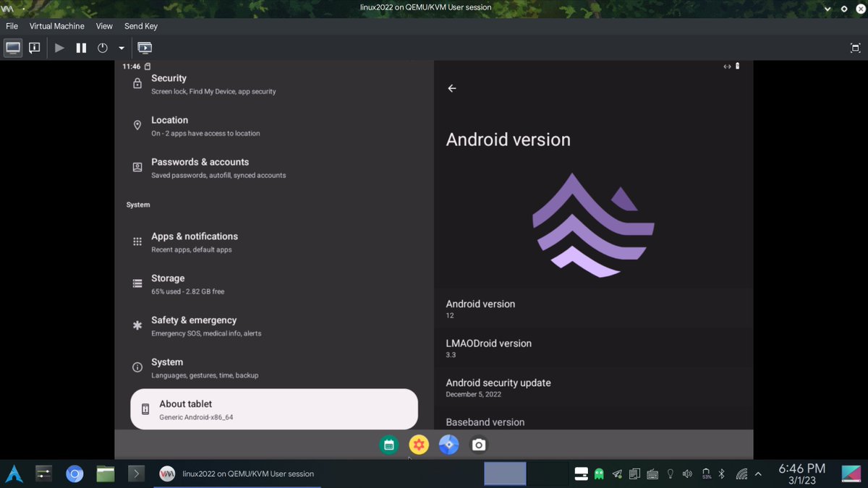868x488 pixels.
Task: Launch the terminal from taskbar
Action: (x=136, y=474)
